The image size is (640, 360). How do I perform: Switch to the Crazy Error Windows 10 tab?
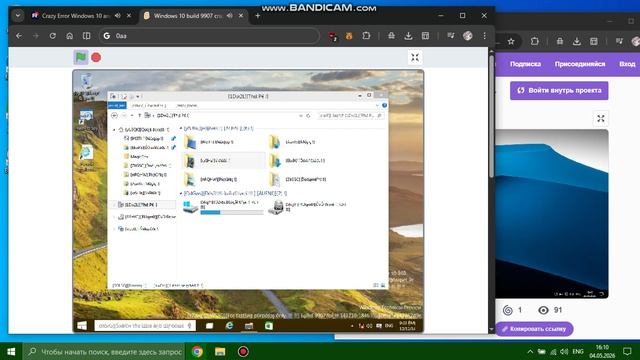click(76, 16)
